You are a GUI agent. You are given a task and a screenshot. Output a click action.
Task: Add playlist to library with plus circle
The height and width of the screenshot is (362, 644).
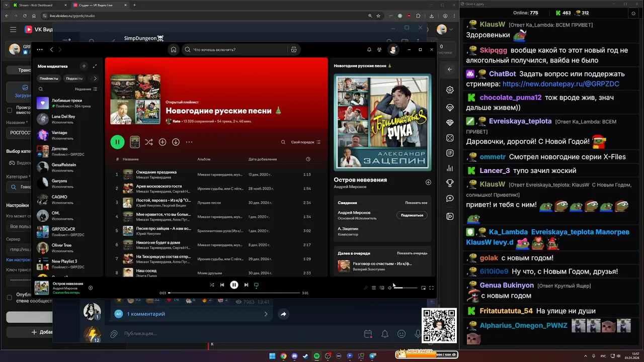point(163,142)
